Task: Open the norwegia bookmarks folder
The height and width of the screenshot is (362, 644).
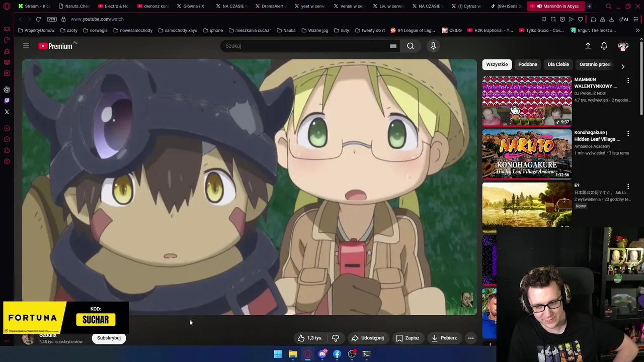Action: (95, 30)
